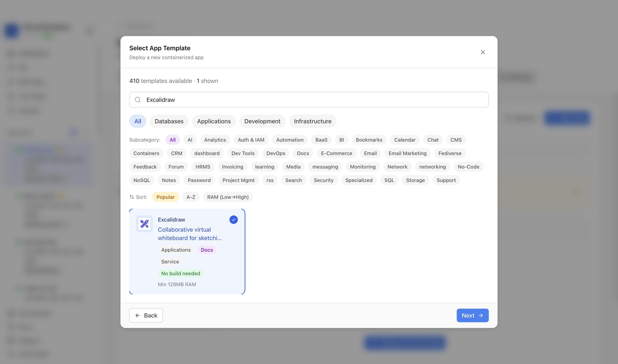Filter by Feedback subcategory

[x=145, y=167]
